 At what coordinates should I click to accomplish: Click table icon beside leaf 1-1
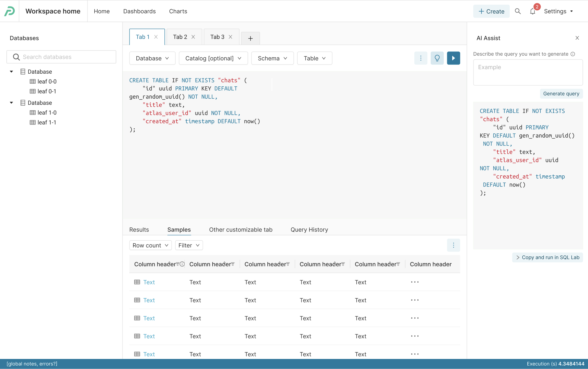[x=33, y=122]
